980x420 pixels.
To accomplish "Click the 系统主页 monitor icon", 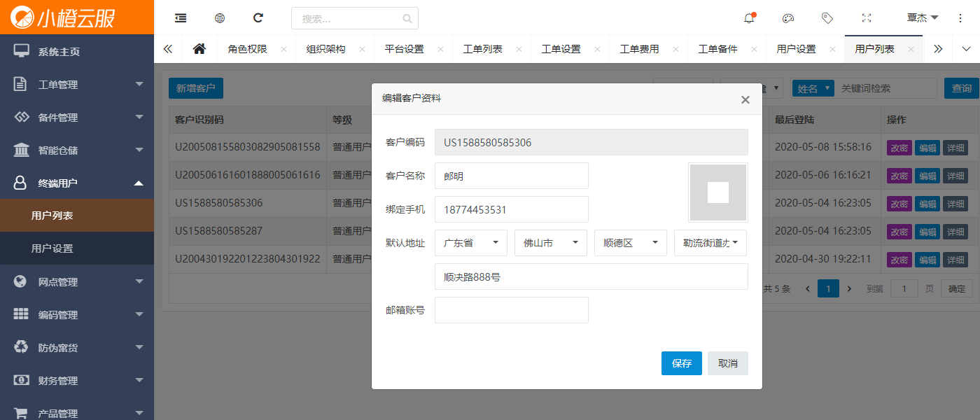I will (x=22, y=51).
